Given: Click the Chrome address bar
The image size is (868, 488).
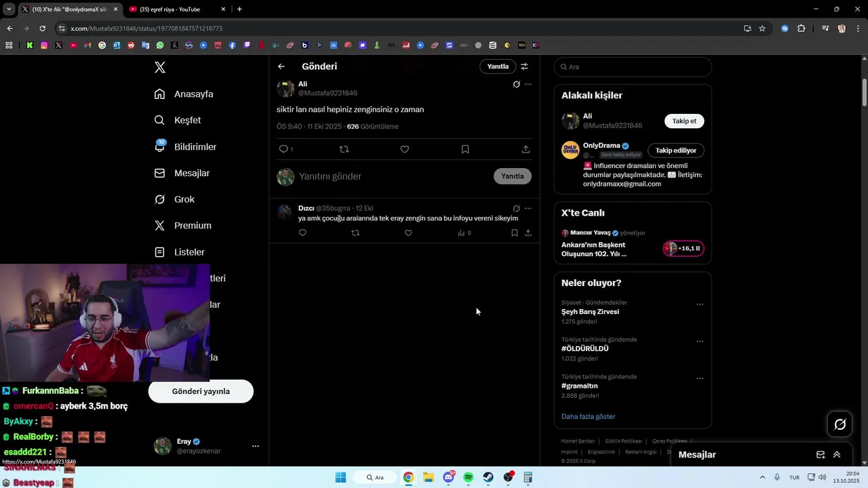Looking at the screenshot, I should pyautogui.click(x=400, y=28).
